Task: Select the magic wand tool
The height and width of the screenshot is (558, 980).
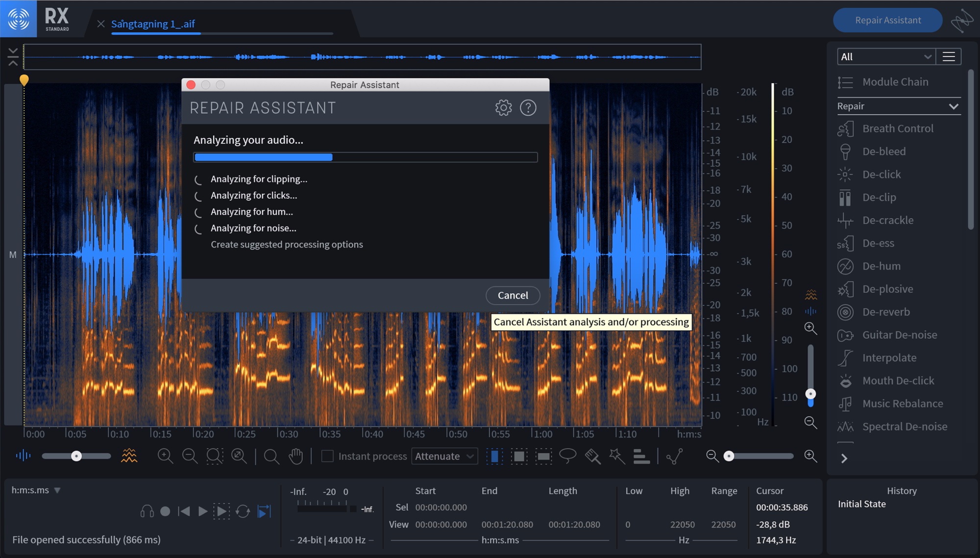Action: coord(616,456)
